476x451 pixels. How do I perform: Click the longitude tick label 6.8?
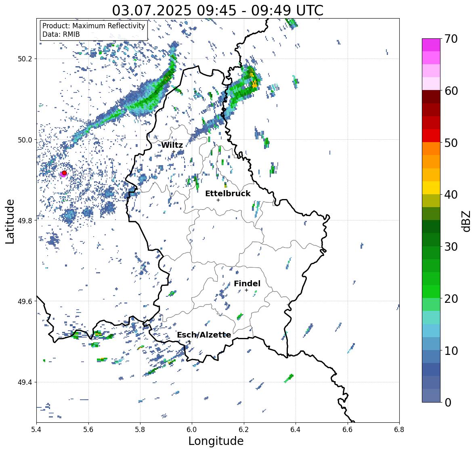pyautogui.click(x=399, y=430)
